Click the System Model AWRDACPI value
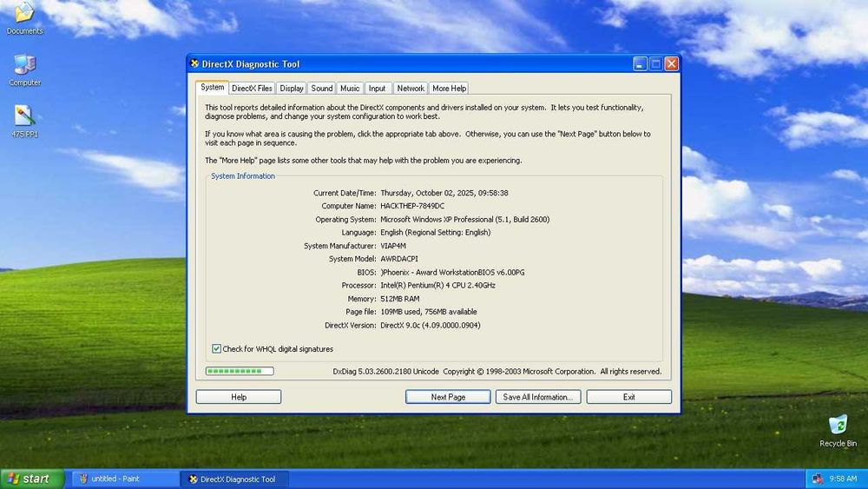The width and height of the screenshot is (868, 489). click(399, 259)
